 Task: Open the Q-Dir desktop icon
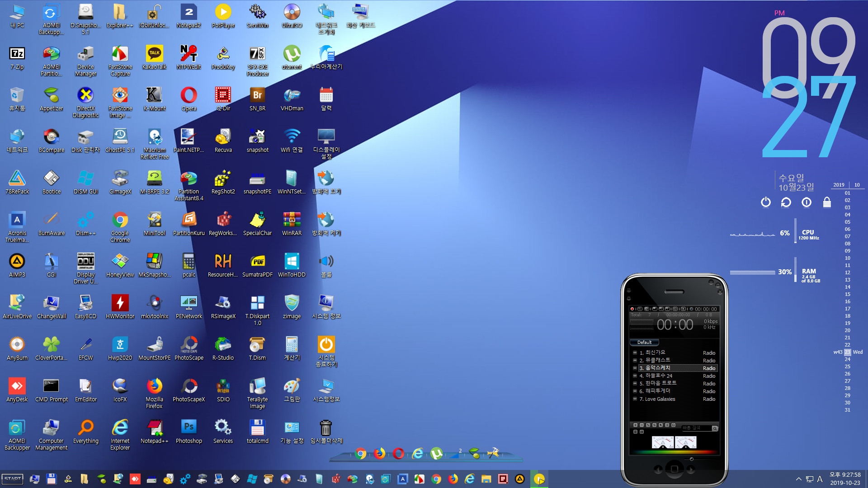[223, 99]
